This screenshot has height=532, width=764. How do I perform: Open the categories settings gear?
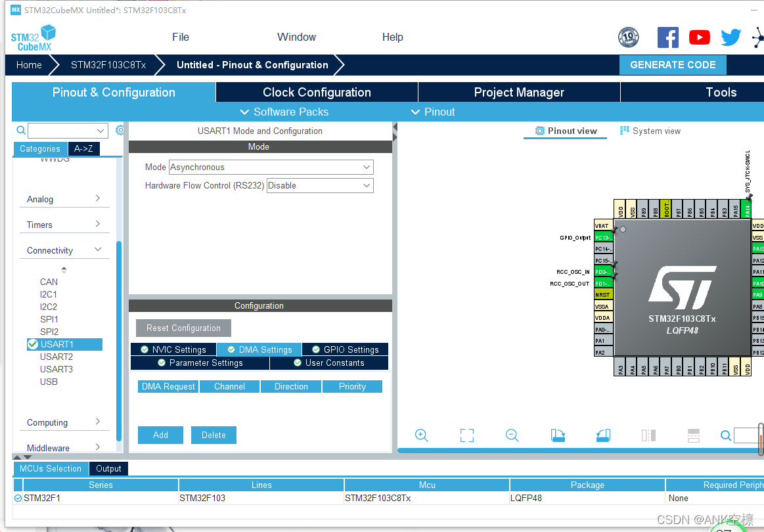120,130
